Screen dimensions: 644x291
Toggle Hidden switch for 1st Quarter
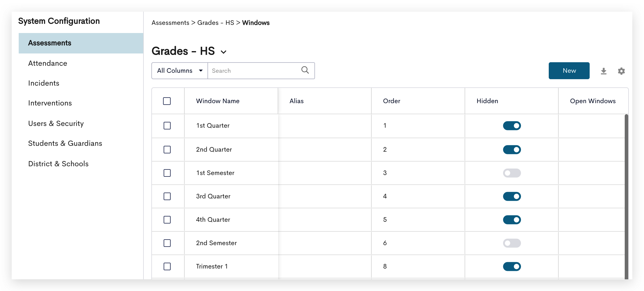pyautogui.click(x=512, y=126)
